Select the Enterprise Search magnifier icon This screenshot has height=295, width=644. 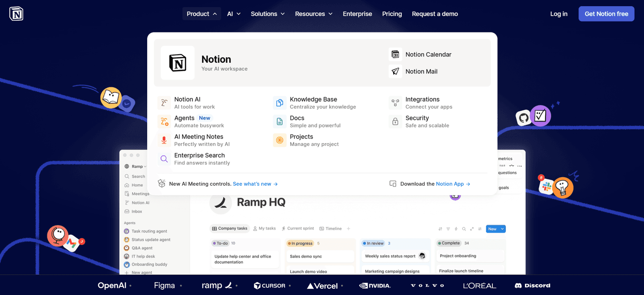164,159
